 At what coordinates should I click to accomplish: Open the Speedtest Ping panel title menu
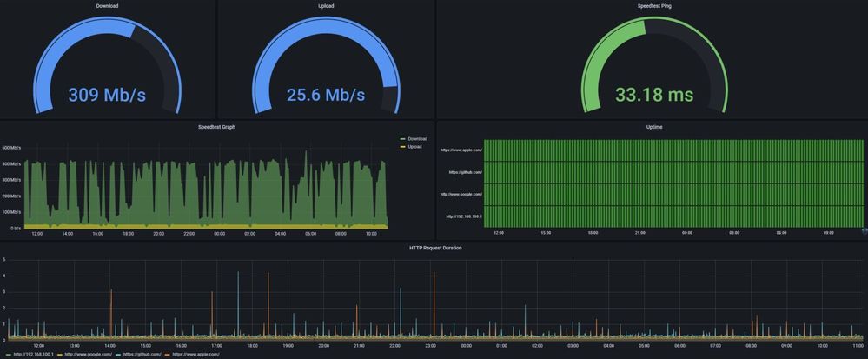(x=653, y=6)
